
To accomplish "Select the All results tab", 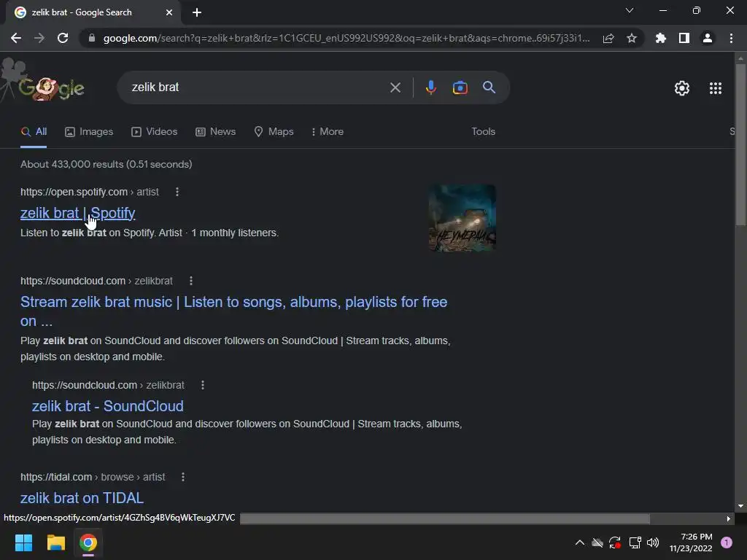I will (x=34, y=131).
